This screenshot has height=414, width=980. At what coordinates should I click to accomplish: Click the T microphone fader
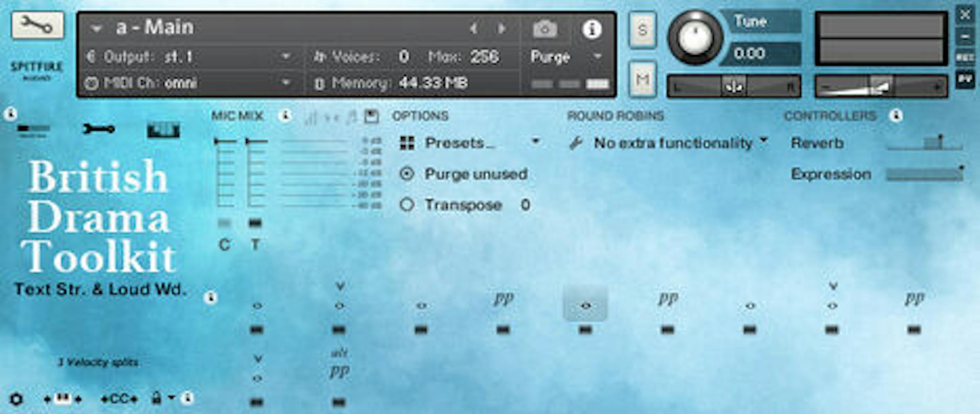tap(256, 173)
